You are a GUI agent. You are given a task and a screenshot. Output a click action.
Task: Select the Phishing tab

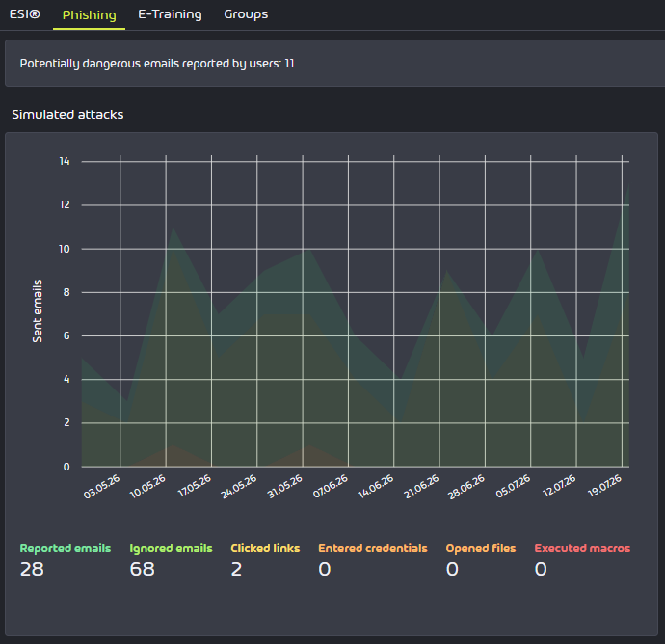coord(89,15)
